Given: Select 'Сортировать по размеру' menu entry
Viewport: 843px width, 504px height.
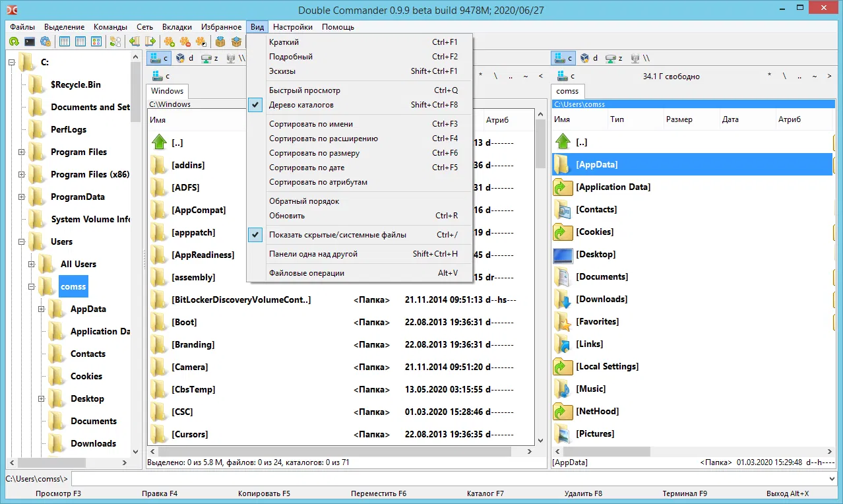Looking at the screenshot, I should pos(360,153).
